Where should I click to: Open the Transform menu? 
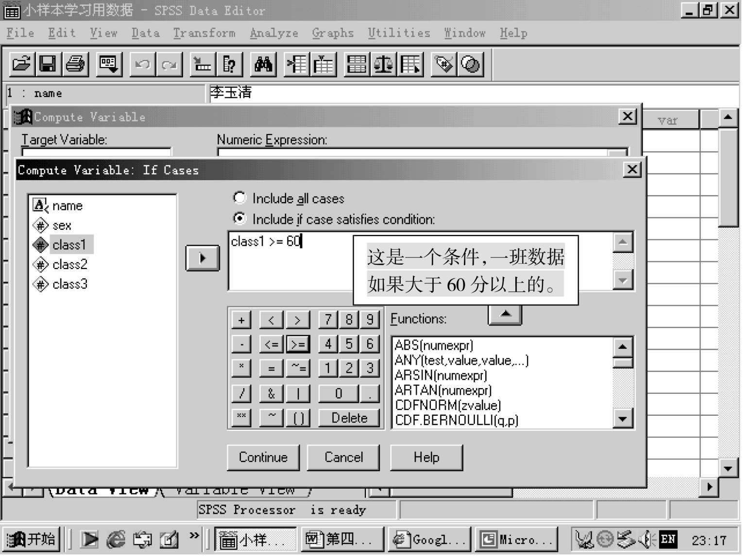[204, 33]
